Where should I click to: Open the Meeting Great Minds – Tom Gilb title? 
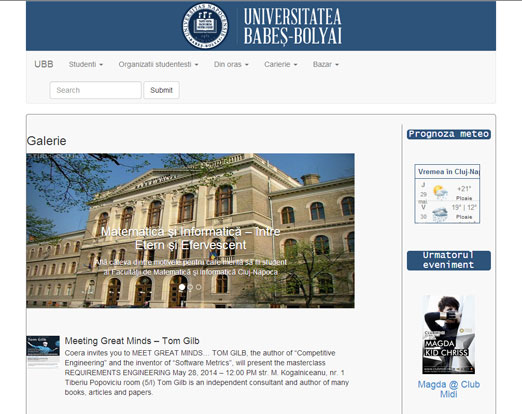coord(132,341)
